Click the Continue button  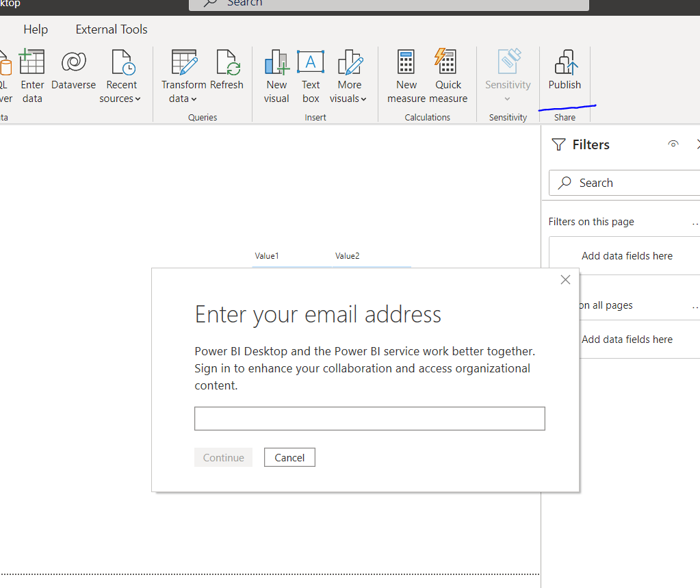(223, 458)
